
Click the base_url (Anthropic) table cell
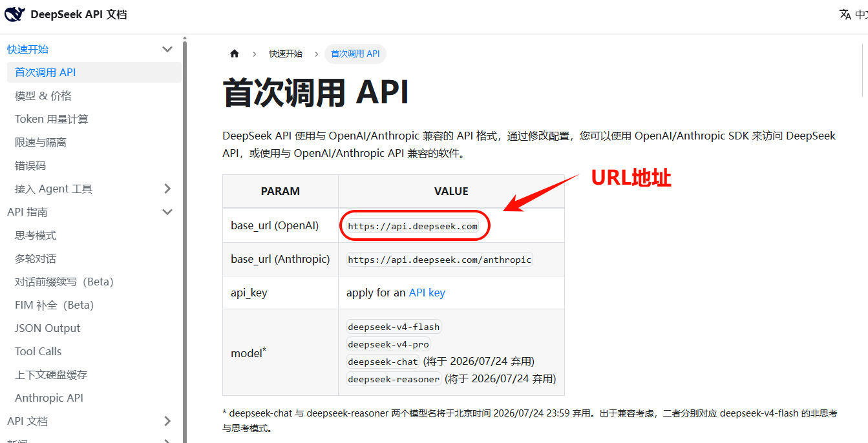(281, 259)
